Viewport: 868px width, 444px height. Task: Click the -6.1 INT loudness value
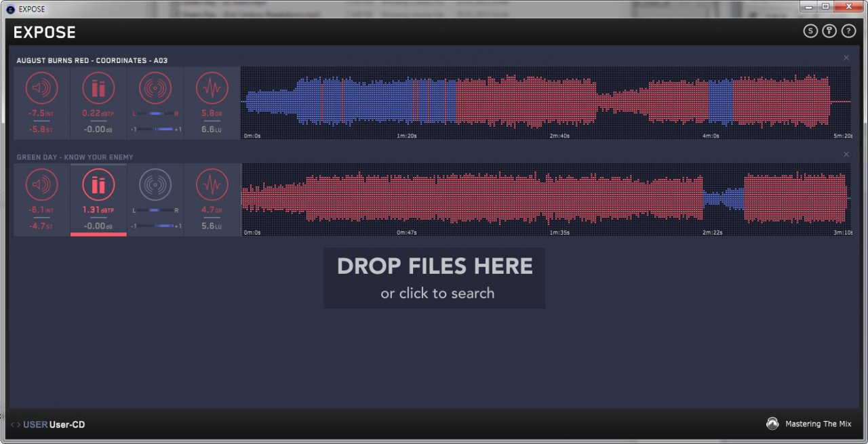(x=41, y=210)
